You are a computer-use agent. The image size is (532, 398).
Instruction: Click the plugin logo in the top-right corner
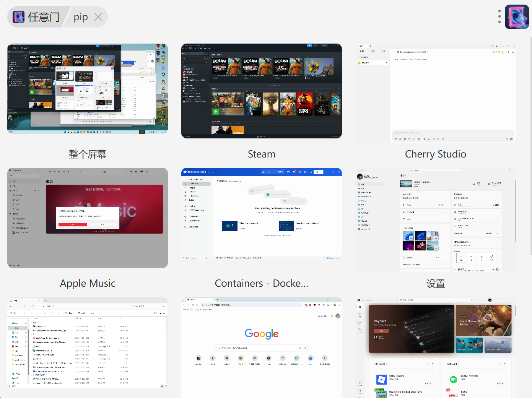517,16
